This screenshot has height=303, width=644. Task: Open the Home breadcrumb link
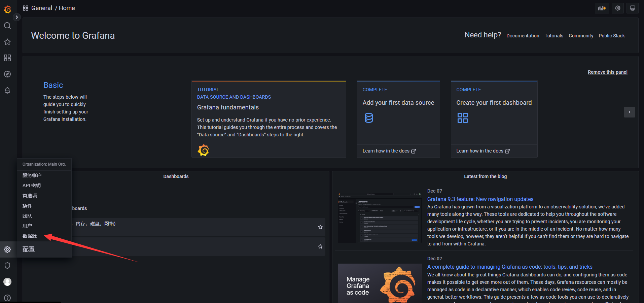pyautogui.click(x=67, y=8)
